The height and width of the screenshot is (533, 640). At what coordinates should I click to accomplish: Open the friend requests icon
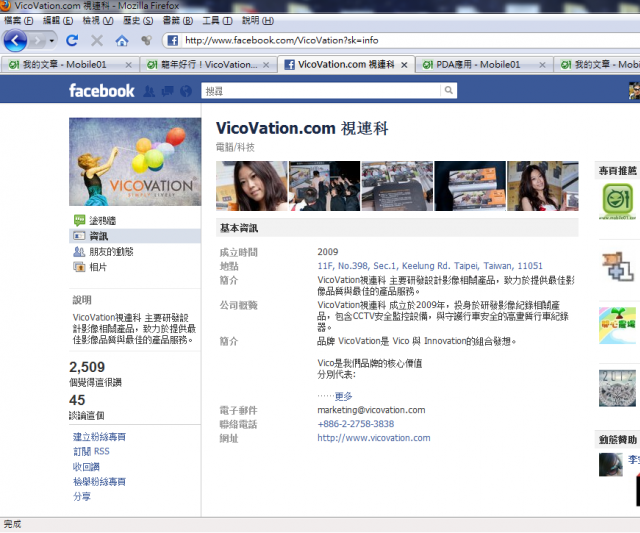149,91
